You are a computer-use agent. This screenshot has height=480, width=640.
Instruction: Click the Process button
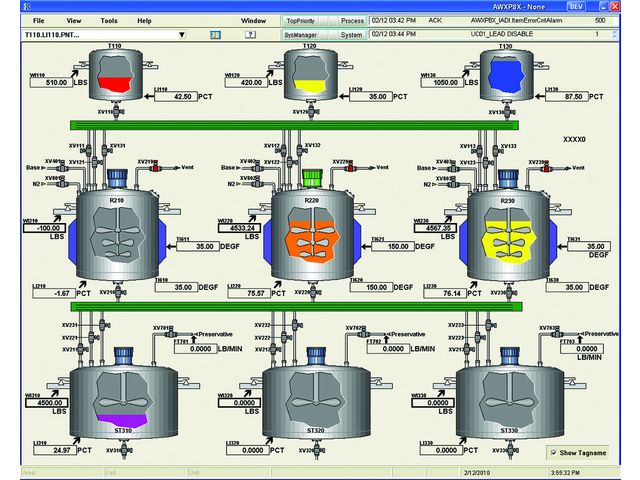(352, 21)
